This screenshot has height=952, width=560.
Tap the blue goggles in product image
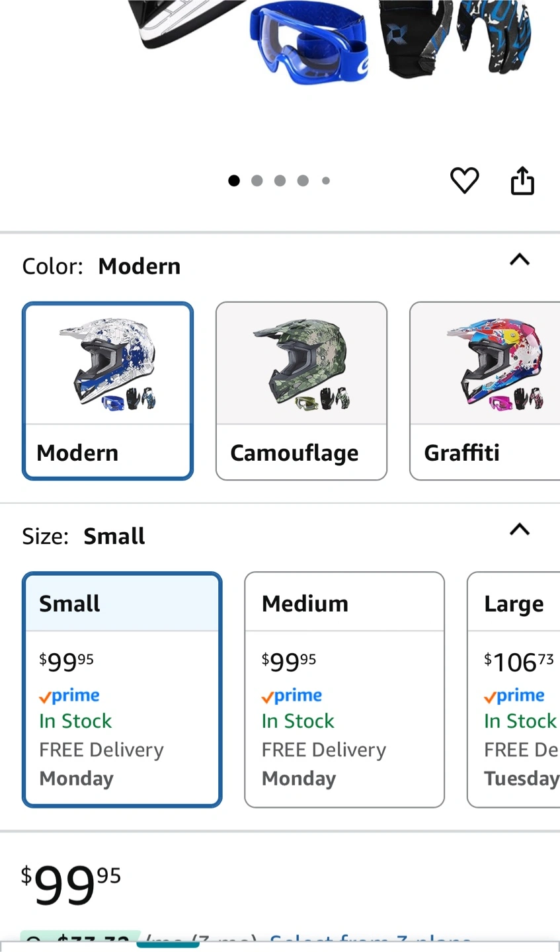tap(308, 43)
